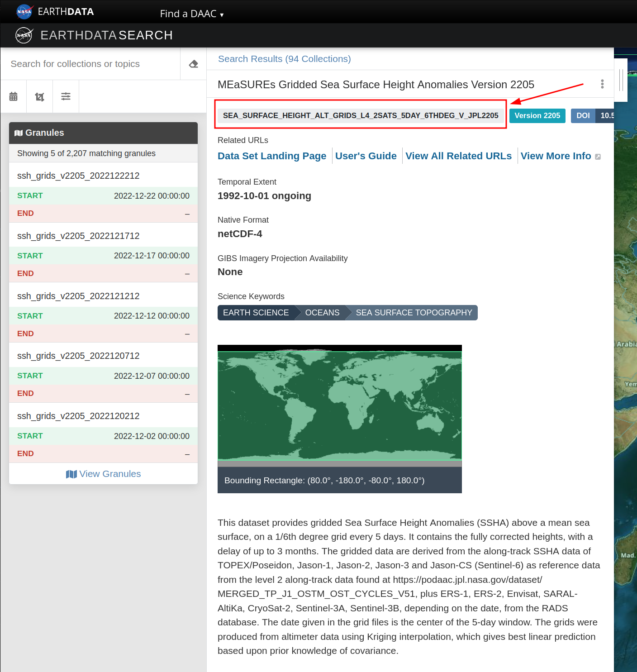Click the Version 2205 badge
The height and width of the screenshot is (672, 637).
pyautogui.click(x=537, y=116)
